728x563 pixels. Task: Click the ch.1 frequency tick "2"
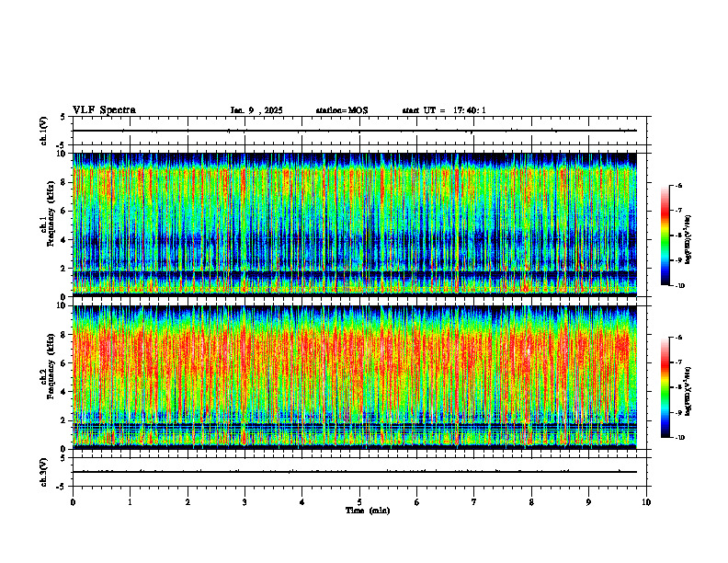click(x=64, y=268)
